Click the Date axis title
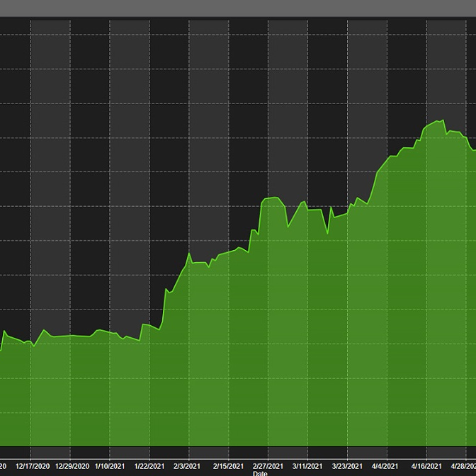476x476 pixels. [260, 473]
